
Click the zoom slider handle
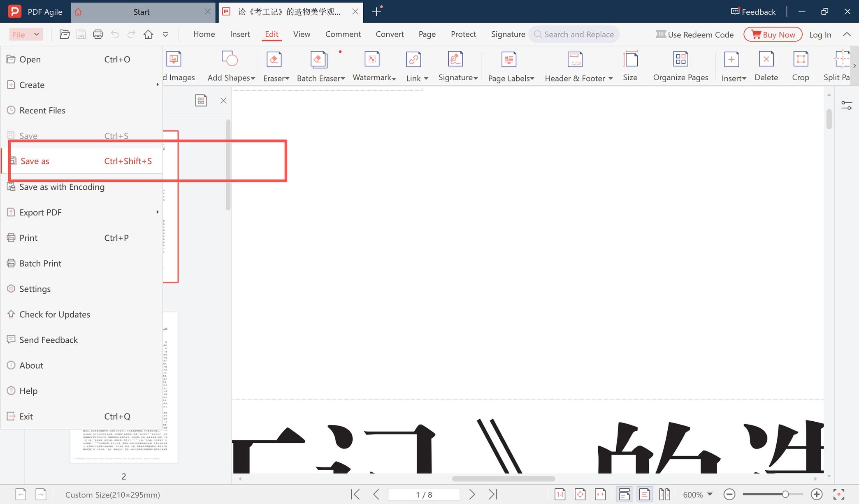[785, 495]
